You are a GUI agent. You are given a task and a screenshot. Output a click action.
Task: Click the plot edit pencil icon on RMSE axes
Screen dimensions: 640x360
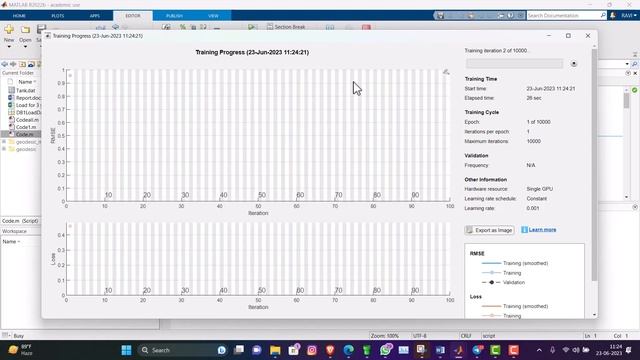click(446, 72)
